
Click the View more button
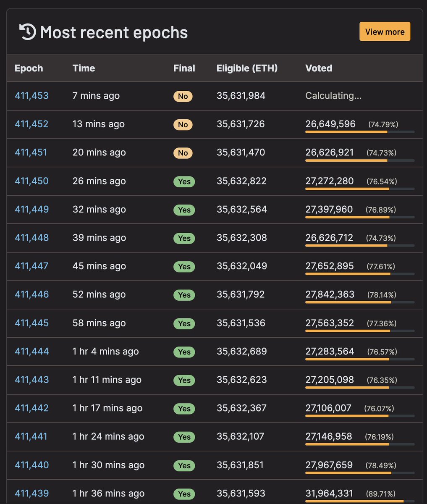(385, 31)
